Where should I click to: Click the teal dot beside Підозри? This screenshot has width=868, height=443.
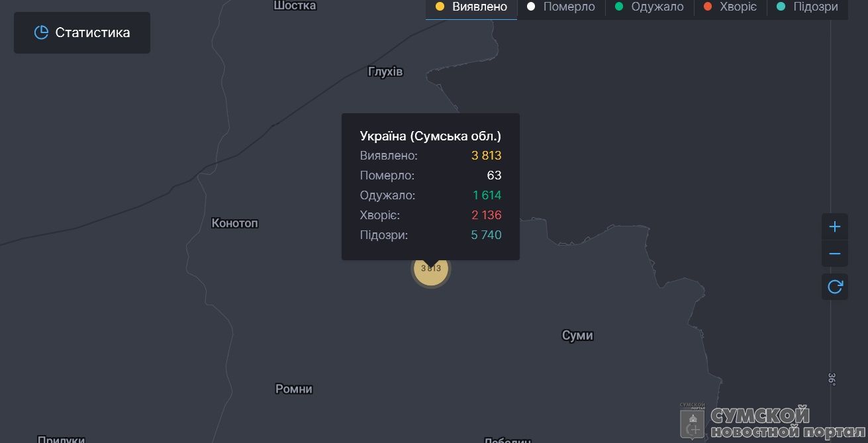(781, 7)
